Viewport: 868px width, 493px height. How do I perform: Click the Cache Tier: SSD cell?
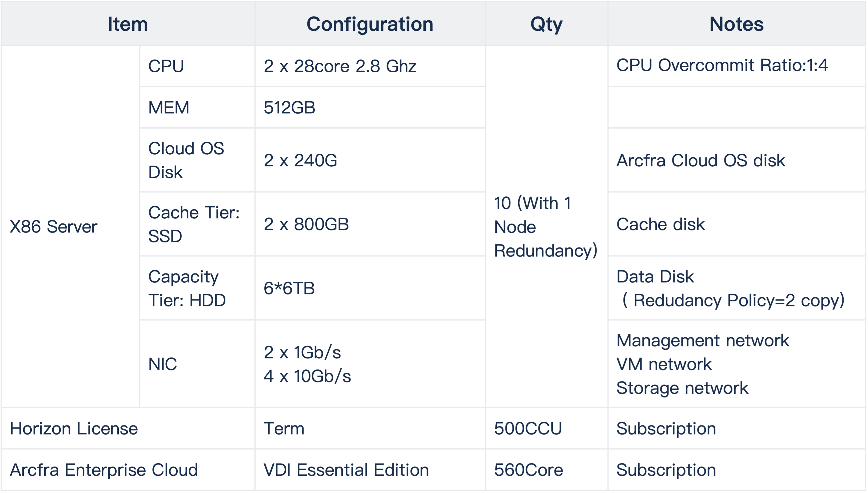197,224
